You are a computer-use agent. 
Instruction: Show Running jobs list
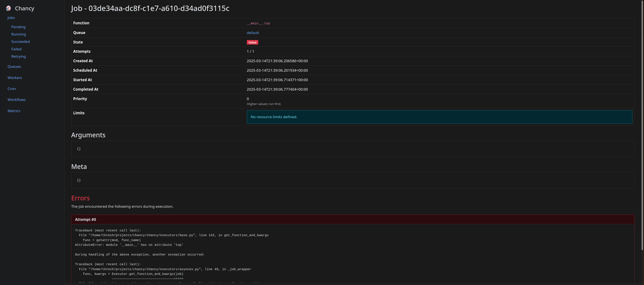click(18, 34)
